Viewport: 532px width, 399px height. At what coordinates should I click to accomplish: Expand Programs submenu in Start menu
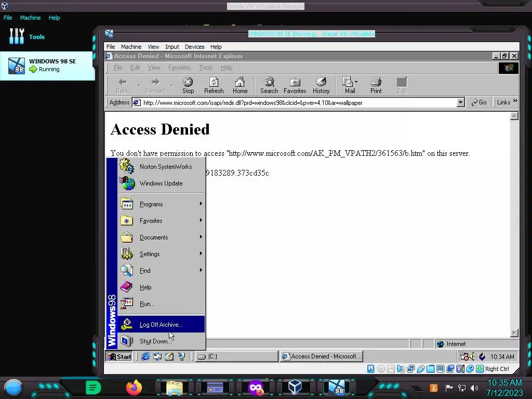pos(162,204)
